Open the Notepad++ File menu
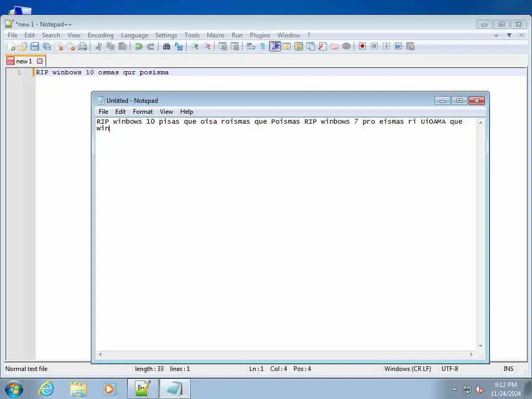 (x=12, y=35)
